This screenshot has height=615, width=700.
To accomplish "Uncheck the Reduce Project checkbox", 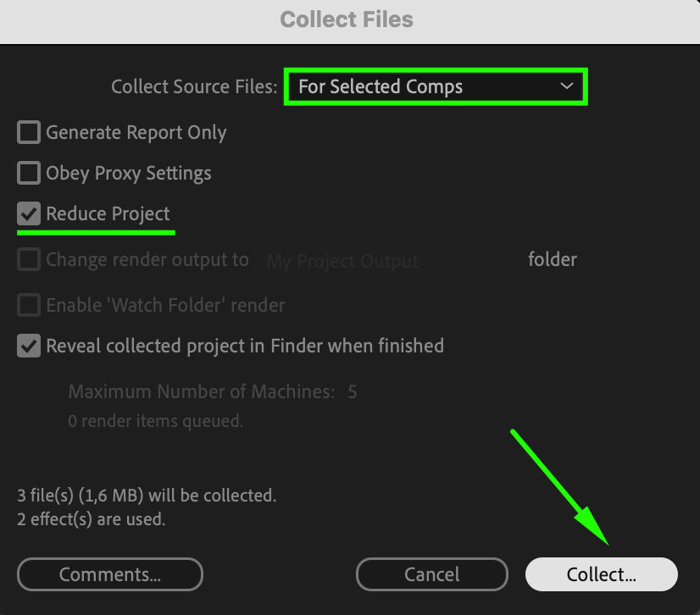I will pos(29,213).
